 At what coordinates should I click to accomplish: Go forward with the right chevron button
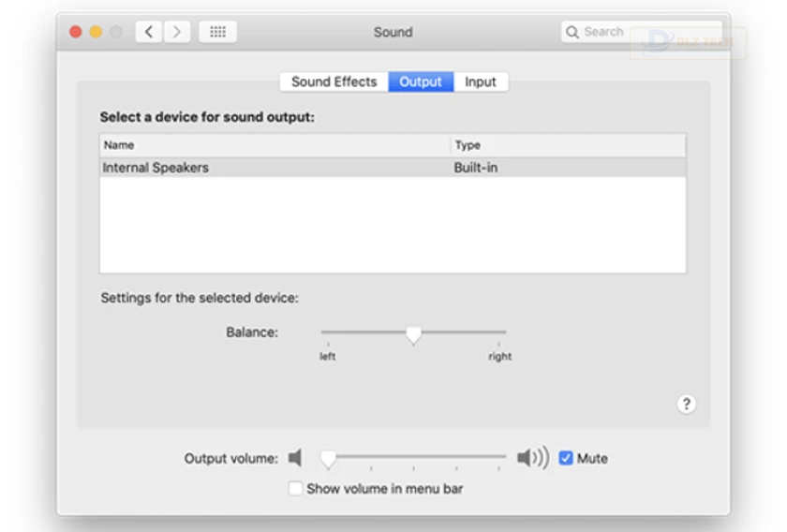[x=177, y=32]
